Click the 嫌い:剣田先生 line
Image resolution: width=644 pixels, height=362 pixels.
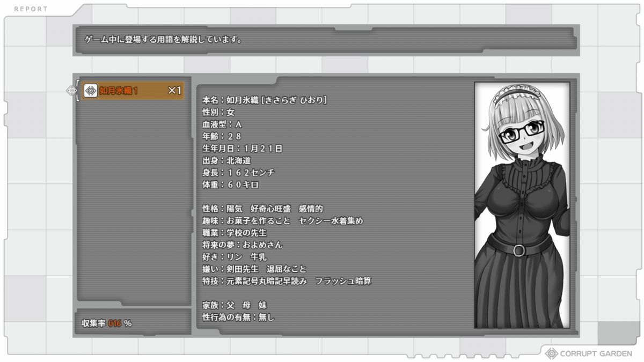pyautogui.click(x=254, y=269)
